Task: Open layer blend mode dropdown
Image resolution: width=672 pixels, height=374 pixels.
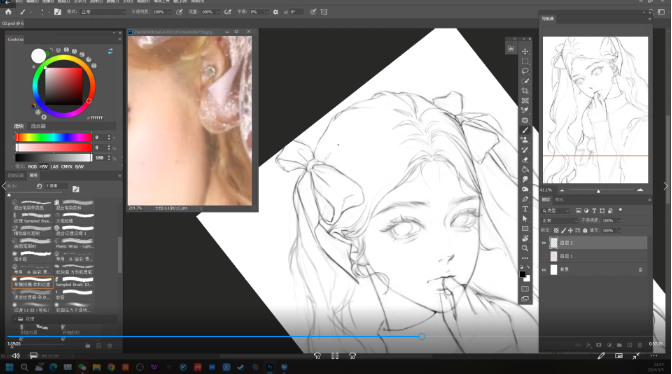Action: click(560, 220)
